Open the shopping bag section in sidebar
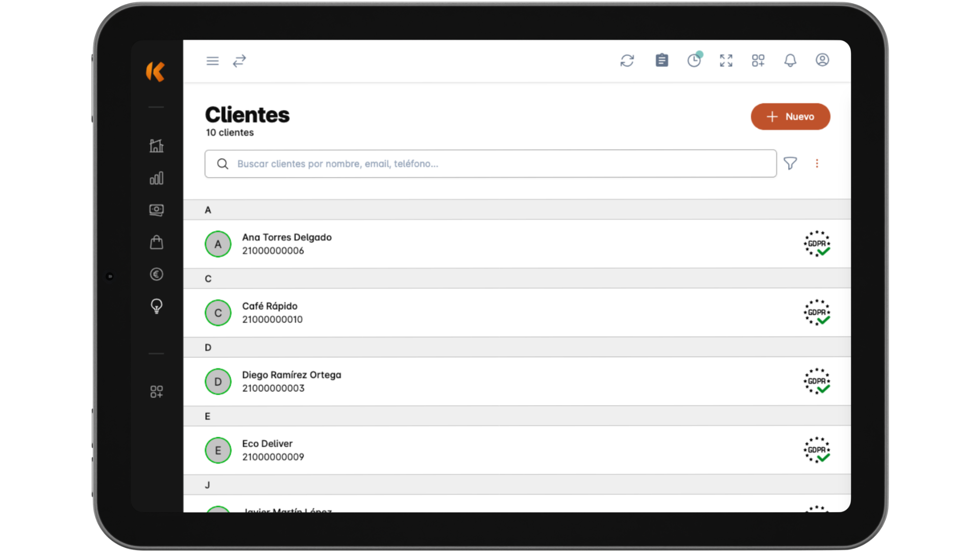 [x=157, y=242]
